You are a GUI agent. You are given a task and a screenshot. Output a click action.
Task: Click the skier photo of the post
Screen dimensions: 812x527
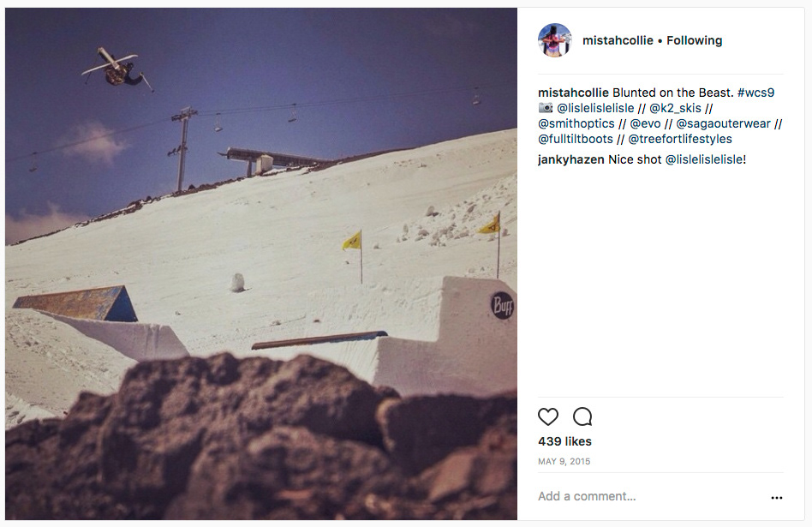point(261,264)
